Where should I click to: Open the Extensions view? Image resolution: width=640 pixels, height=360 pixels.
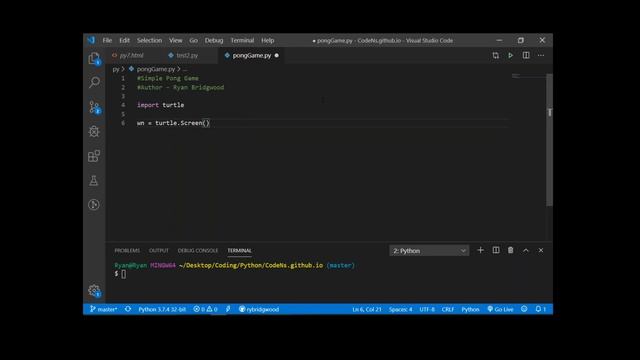[x=94, y=156]
